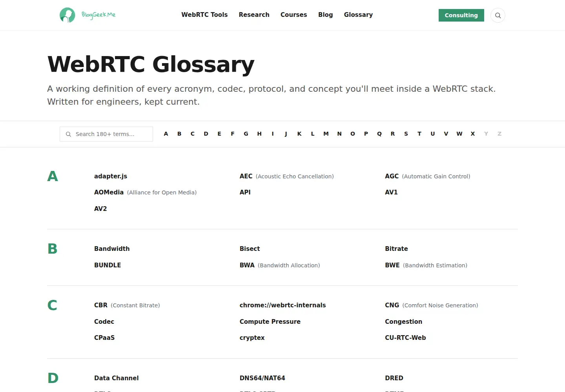Viewport: 565px width, 392px height.
Task: Go to the Research menu item
Action: coord(254,15)
